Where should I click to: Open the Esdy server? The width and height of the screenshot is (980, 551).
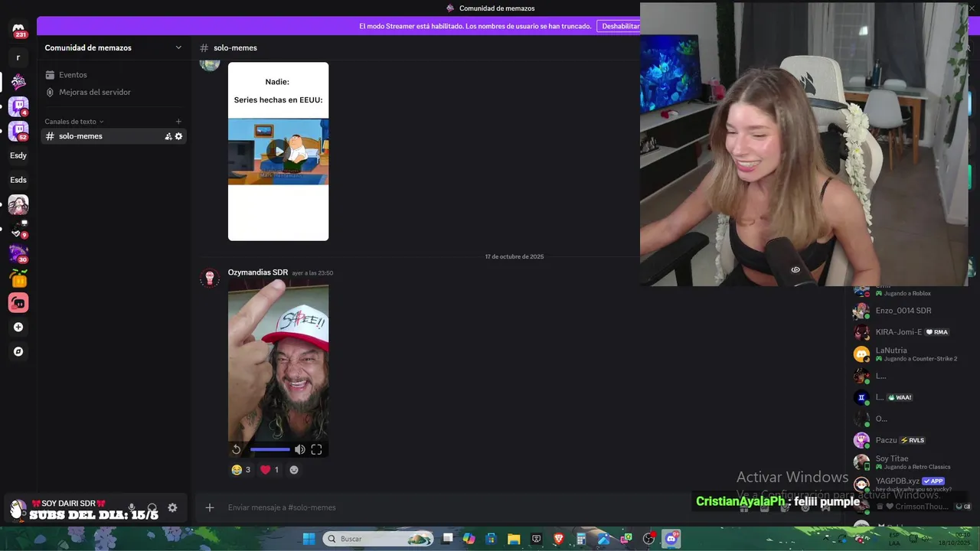point(18,155)
